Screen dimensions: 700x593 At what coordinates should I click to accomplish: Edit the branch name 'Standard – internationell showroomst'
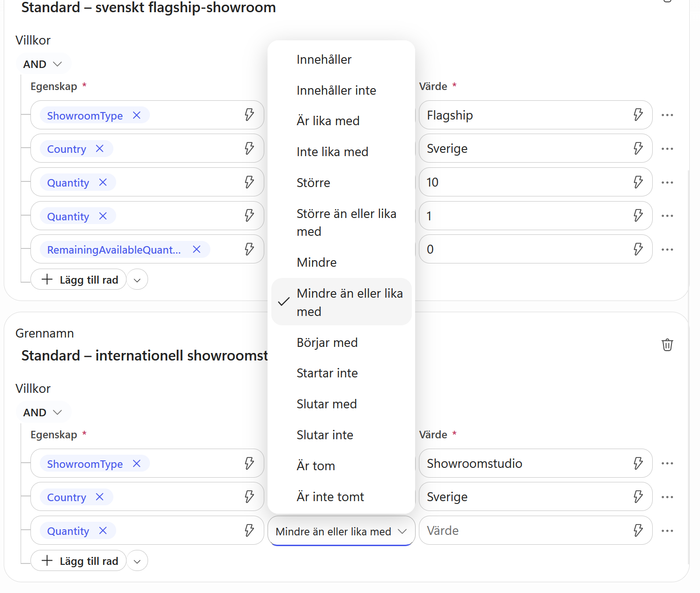pos(144,356)
